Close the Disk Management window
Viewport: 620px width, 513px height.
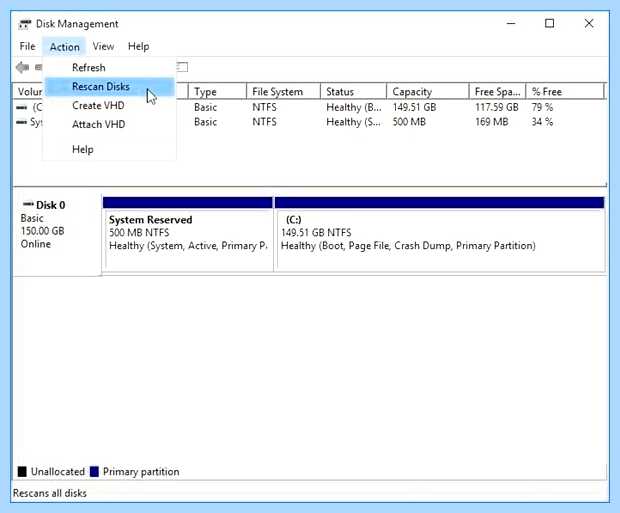589,24
